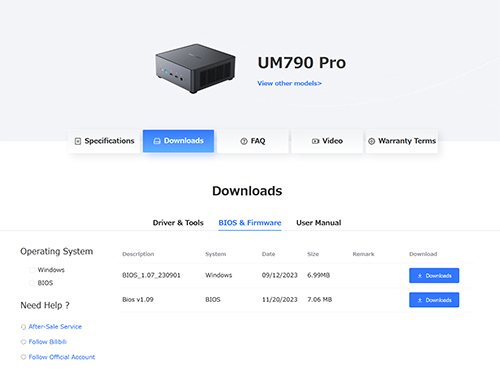
Task: Download BIOS_1.07_230901 file
Action: [434, 276]
